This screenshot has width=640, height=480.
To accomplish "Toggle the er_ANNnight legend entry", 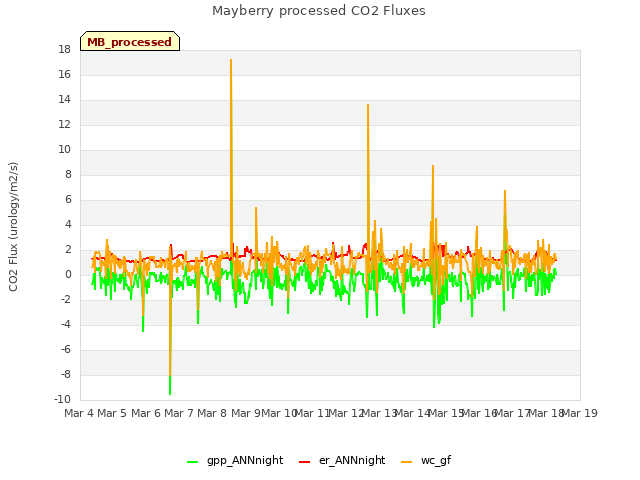I will click(x=342, y=460).
